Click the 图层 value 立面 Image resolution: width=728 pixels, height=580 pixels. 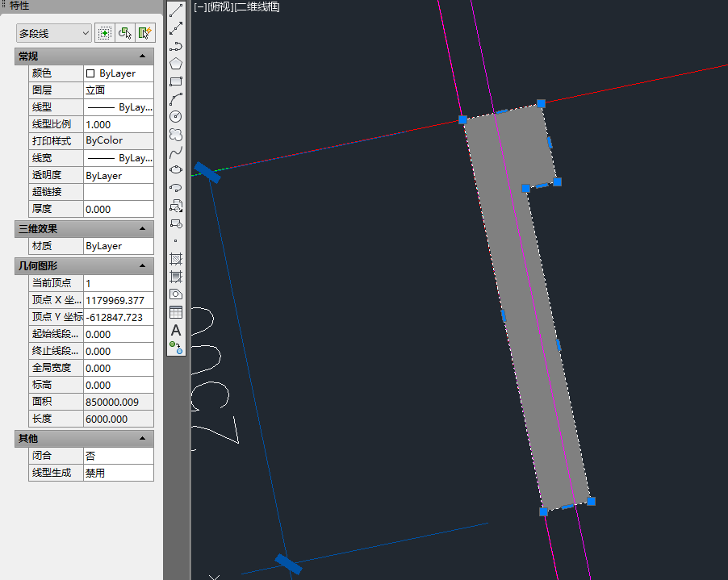119,90
